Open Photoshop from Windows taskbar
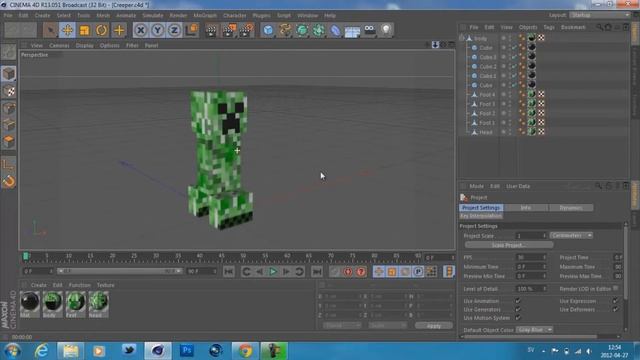This screenshot has width=640, height=360. click(x=187, y=351)
